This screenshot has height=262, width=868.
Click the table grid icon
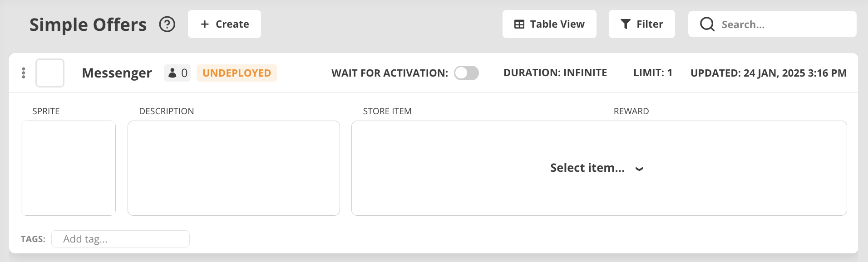click(x=519, y=24)
